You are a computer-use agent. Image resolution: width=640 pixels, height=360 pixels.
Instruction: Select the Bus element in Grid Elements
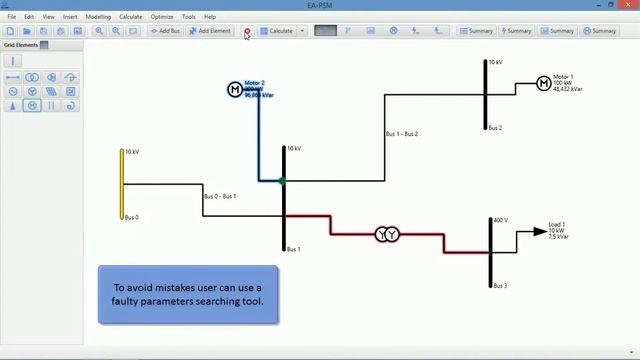[13, 61]
